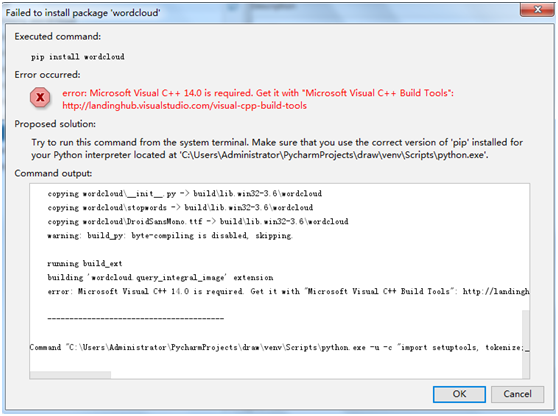The height and width of the screenshot is (416, 558).
Task: Click the Cancel button
Action: [x=517, y=394]
